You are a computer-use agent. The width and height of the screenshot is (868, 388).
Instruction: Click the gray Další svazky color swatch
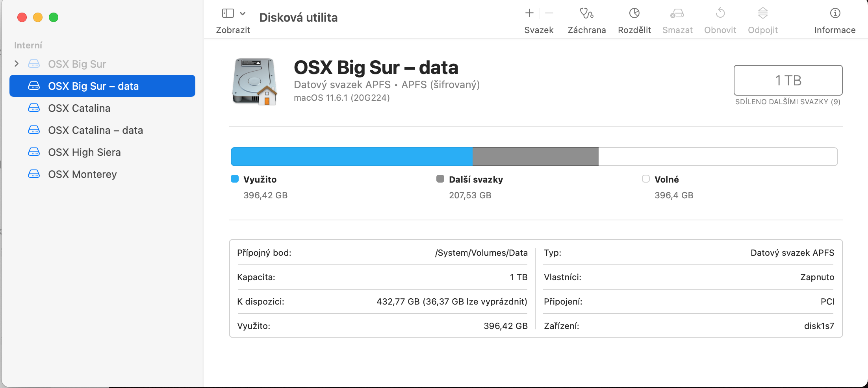point(440,179)
